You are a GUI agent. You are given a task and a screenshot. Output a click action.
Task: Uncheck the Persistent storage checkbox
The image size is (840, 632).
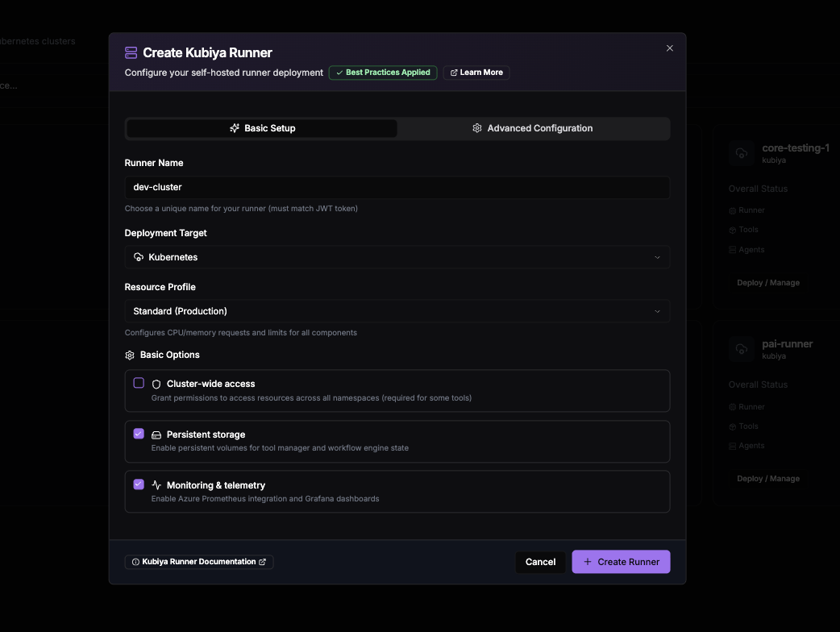tap(139, 434)
